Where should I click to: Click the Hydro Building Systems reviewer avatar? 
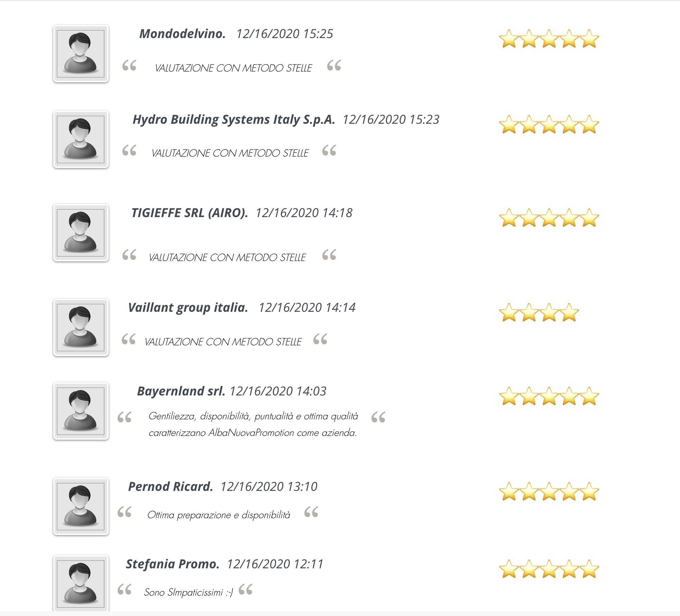click(81, 139)
